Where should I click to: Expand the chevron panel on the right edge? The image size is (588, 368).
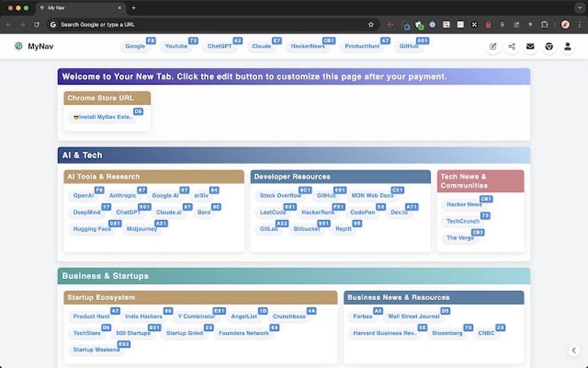tap(574, 350)
